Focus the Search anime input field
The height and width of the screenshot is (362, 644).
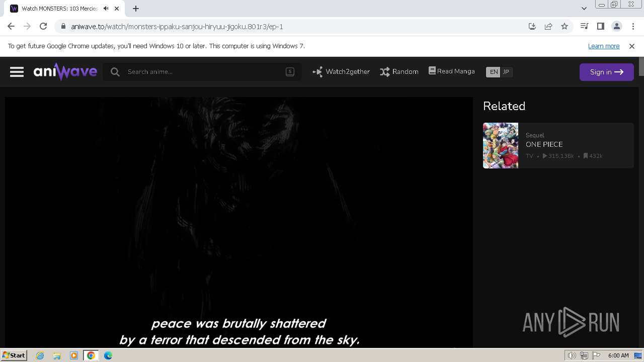pyautogui.click(x=203, y=72)
